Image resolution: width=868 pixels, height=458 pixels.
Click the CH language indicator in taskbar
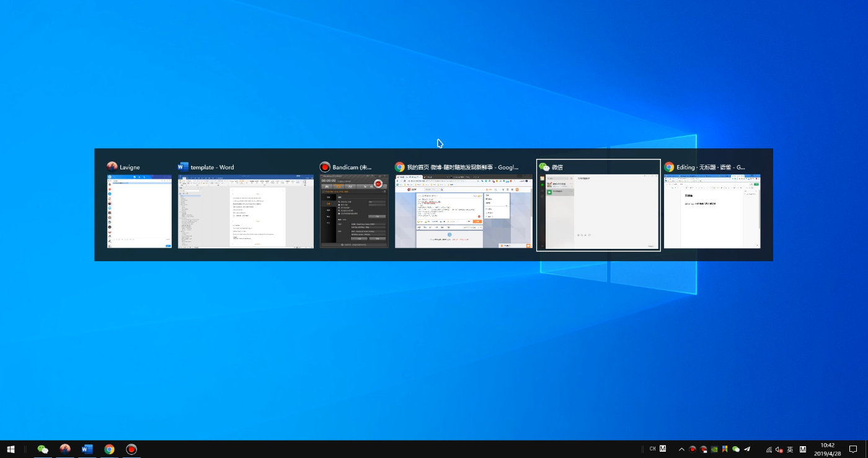tap(653, 449)
